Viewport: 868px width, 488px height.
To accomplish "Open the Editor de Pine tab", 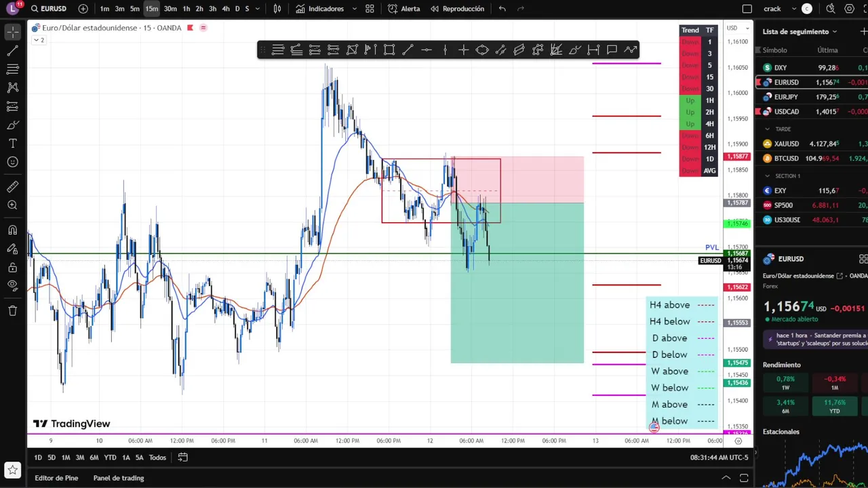I will 56,478.
